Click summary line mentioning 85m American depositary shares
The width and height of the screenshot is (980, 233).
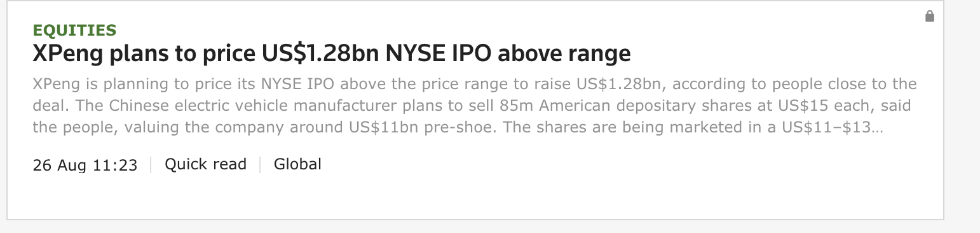point(472,106)
